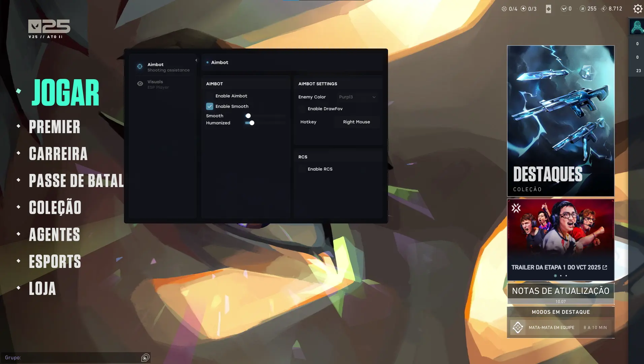Click the Aimbot crosshair icon in sidebar
Image resolution: width=644 pixels, height=364 pixels.
[140, 67]
